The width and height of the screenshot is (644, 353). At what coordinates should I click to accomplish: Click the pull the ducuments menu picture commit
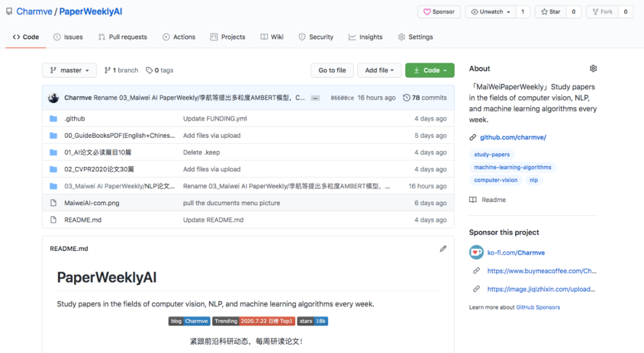click(231, 203)
